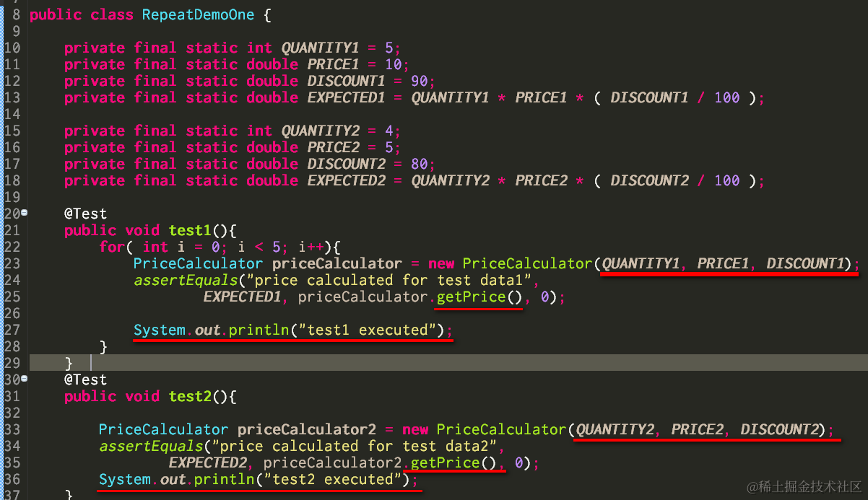Collapse the fold marker at line 20

[x=25, y=212]
